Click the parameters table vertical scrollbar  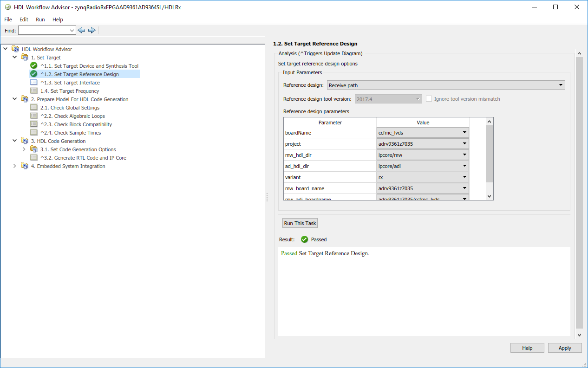(x=489, y=153)
